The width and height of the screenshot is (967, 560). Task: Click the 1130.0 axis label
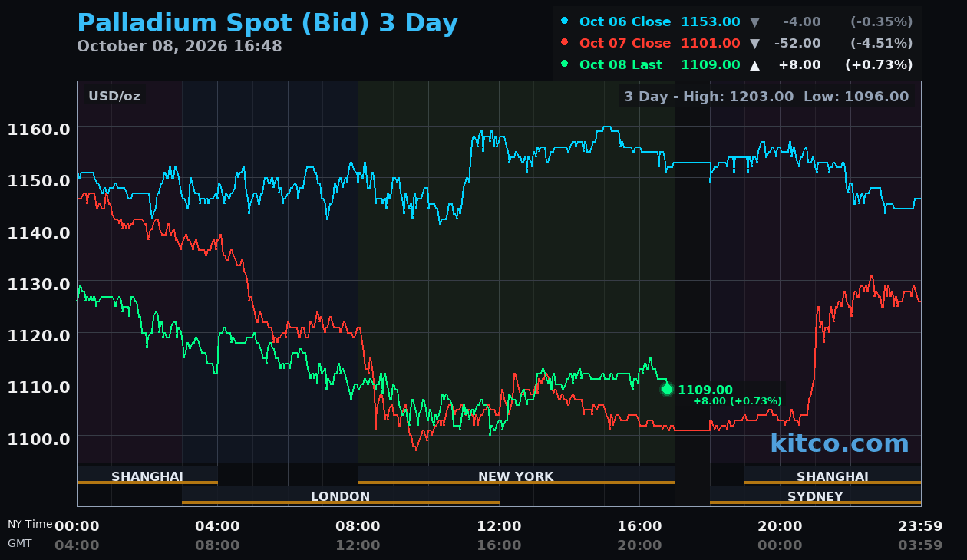click(x=39, y=284)
